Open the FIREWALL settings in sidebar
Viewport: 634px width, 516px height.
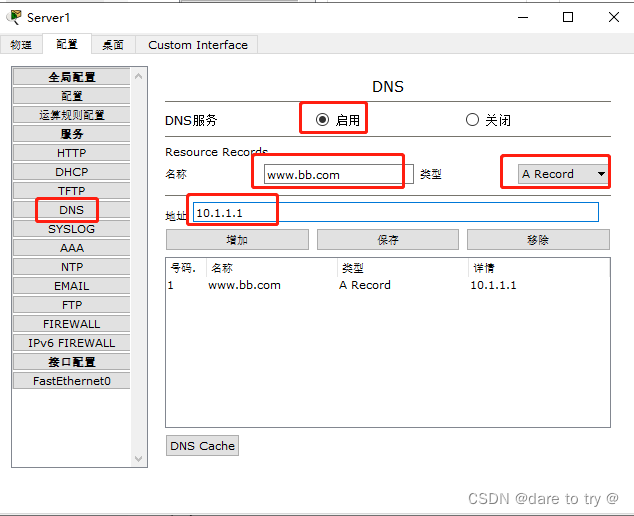[x=72, y=324]
